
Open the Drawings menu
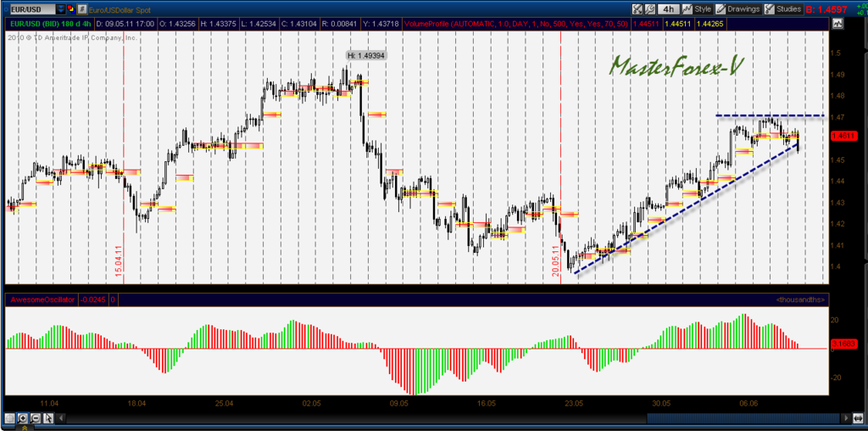click(738, 8)
